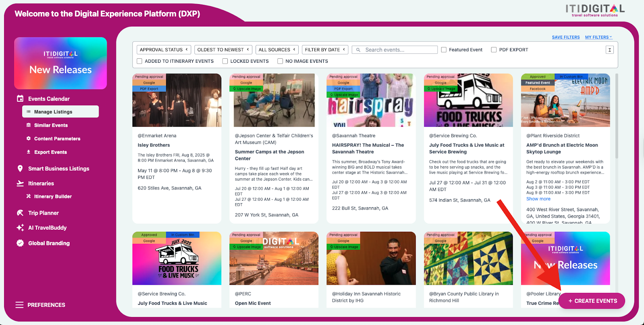Open AI TravelBuddy
The width and height of the screenshot is (644, 325).
point(47,228)
